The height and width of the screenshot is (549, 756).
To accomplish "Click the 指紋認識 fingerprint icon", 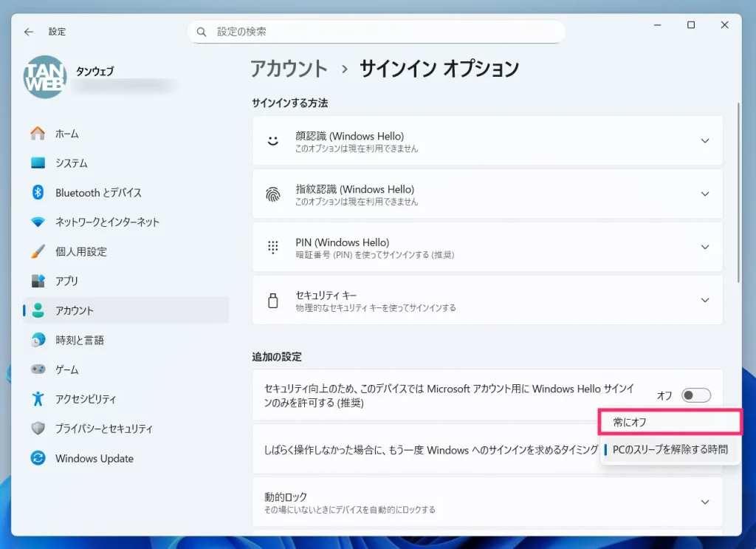I will (273, 194).
